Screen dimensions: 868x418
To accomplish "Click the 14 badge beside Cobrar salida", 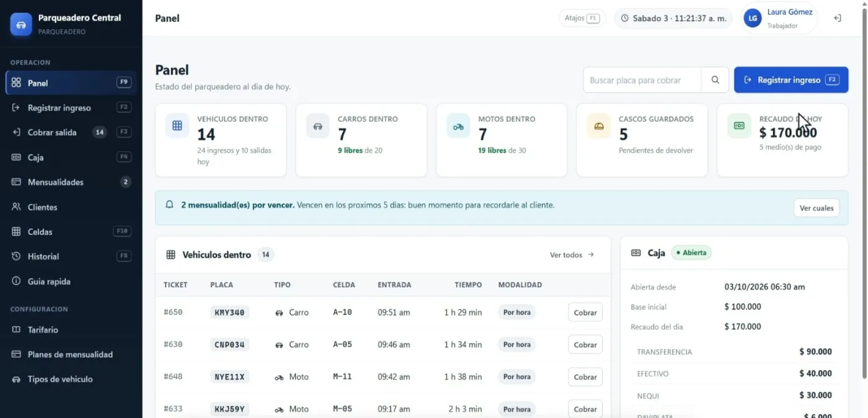I will 99,132.
